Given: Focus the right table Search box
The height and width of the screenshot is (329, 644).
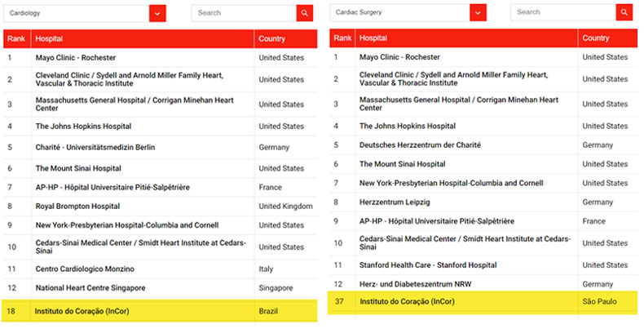Looking at the screenshot, I should [563, 12].
